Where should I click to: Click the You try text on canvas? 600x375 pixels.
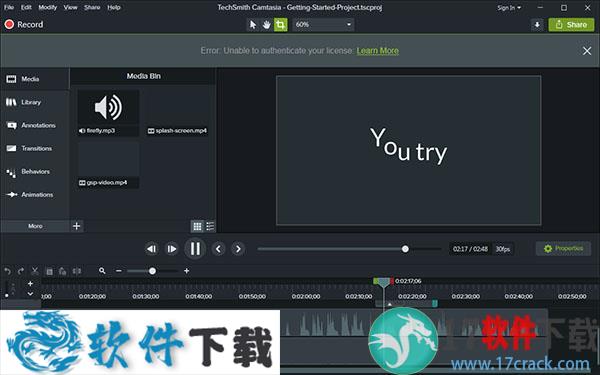[408, 145]
